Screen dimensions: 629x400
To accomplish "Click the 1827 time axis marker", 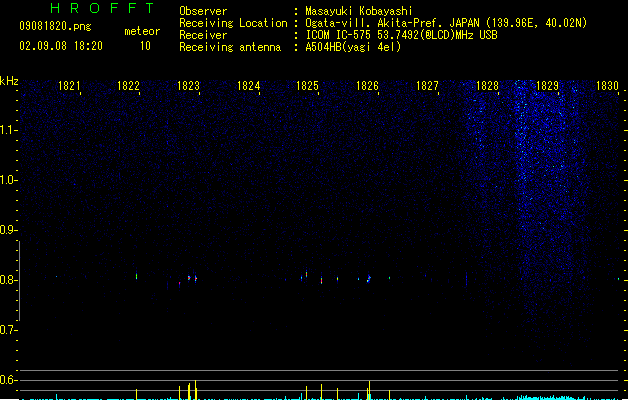I will click(x=427, y=86).
